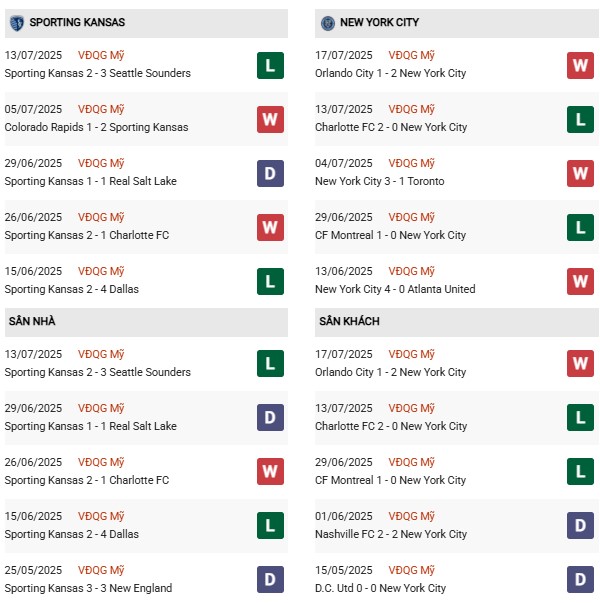This screenshot has width=600, height=603.
Task: Click the W badge for Toronto match
Action: [x=580, y=173]
